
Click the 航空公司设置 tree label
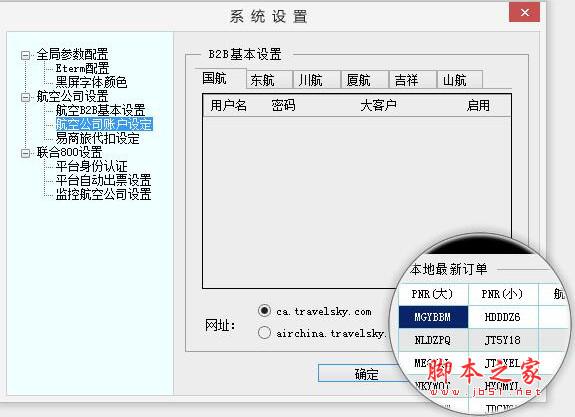pyautogui.click(x=72, y=96)
